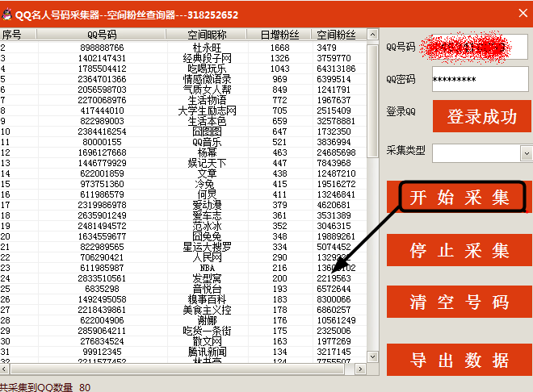
Task: Focus the QQ密码 password field
Action: click(x=481, y=79)
